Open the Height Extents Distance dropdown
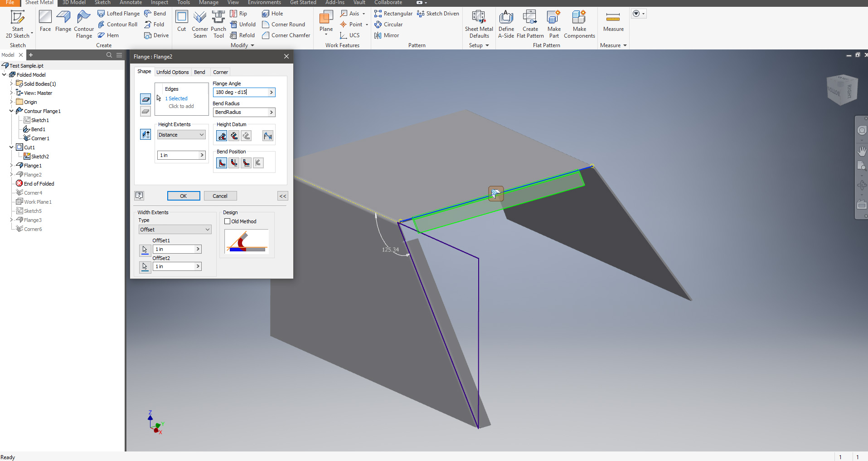The width and height of the screenshot is (868, 461). click(181, 134)
